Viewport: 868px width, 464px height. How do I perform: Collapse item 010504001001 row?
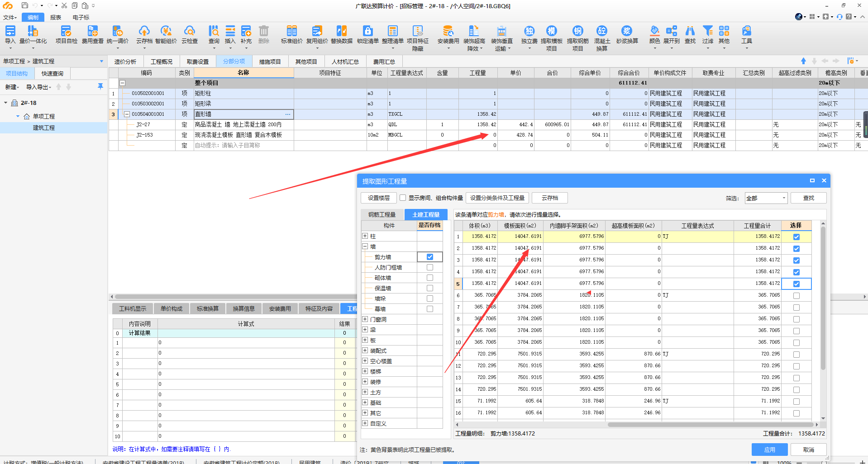point(127,114)
